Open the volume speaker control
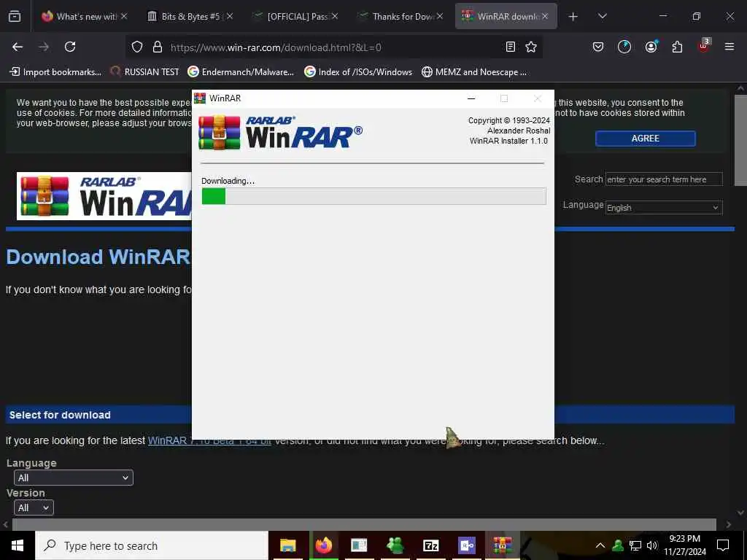This screenshot has height=560, width=747. 651,545
